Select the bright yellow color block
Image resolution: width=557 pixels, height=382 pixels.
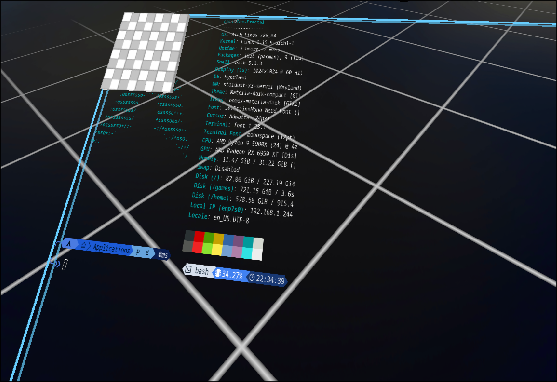217,249
